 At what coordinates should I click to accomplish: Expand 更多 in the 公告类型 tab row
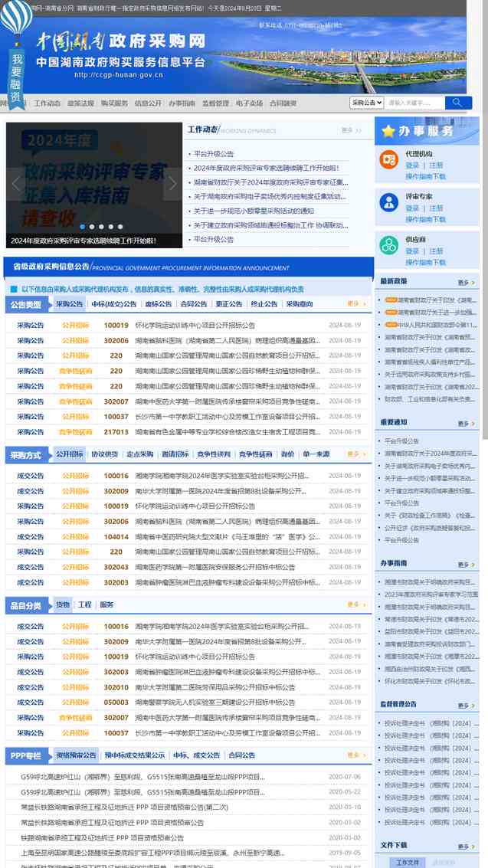click(356, 304)
